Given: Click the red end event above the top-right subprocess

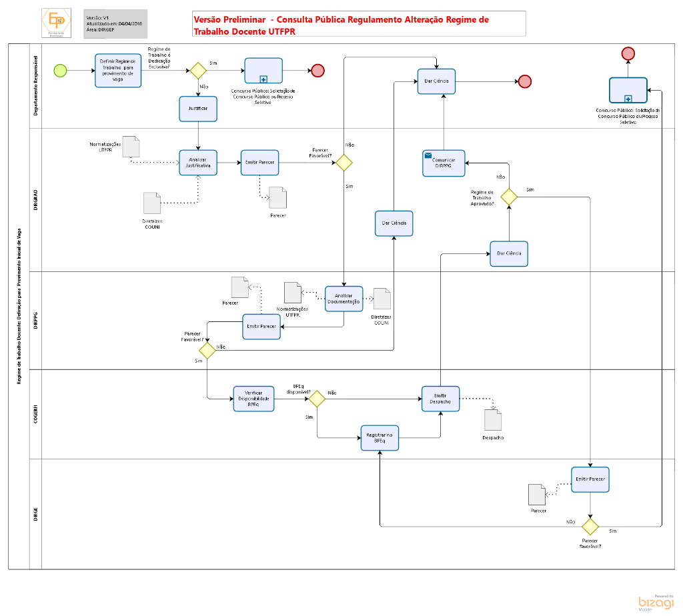Looking at the screenshot, I should [628, 54].
